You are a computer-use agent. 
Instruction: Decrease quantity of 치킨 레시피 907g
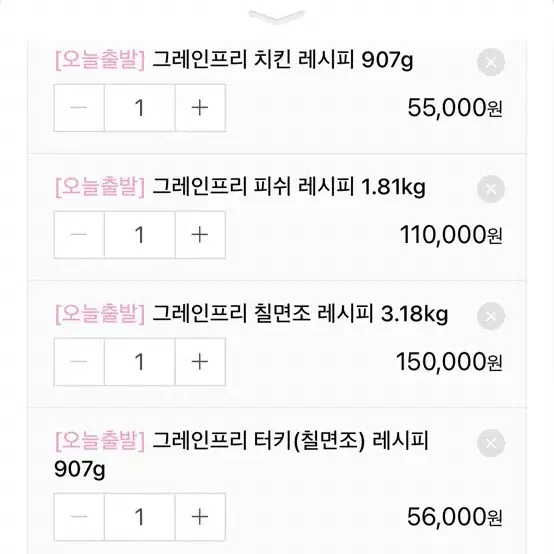[x=79, y=108]
